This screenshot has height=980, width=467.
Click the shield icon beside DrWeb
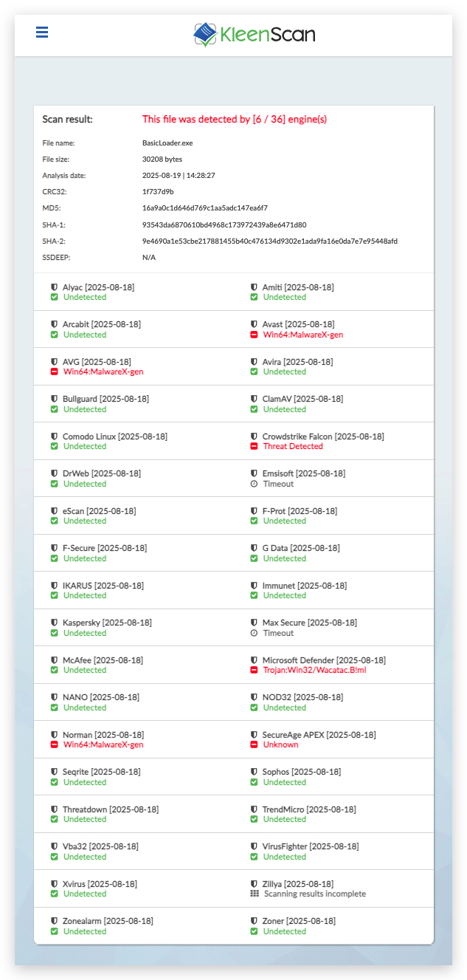[54, 473]
